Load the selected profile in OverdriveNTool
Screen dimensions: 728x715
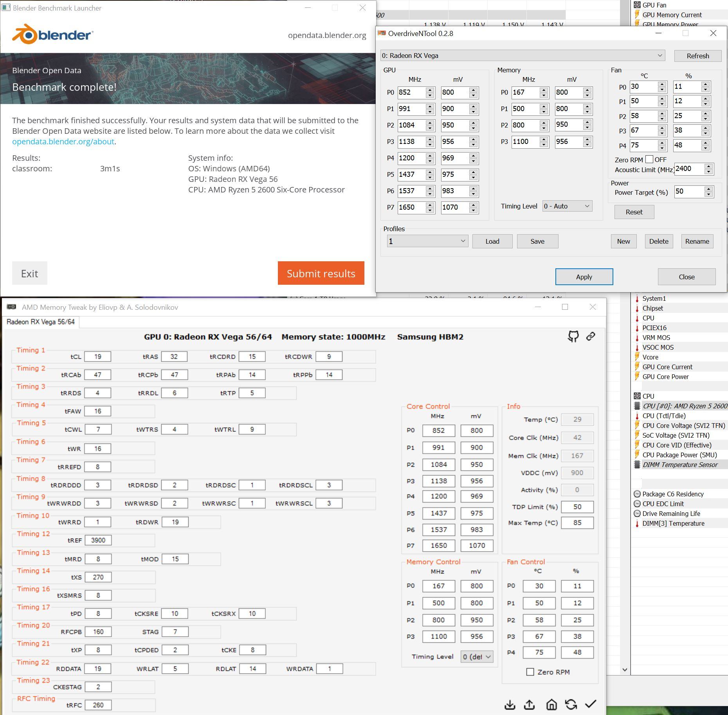pyautogui.click(x=492, y=241)
